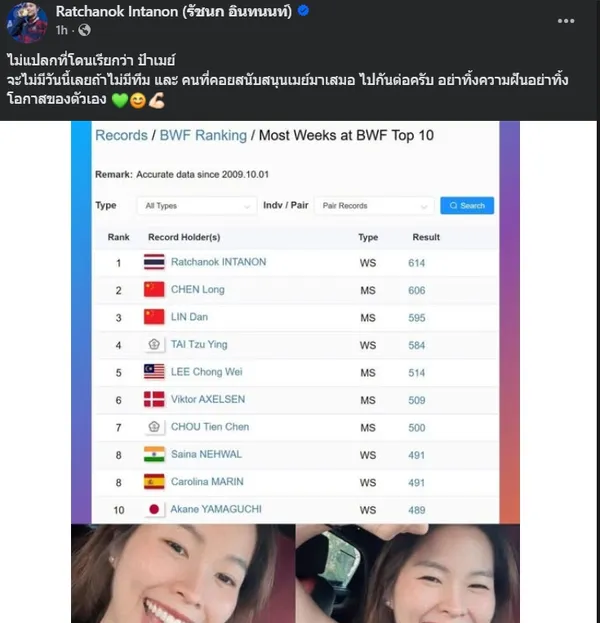Open Ratchanok INTANON player link
The image size is (600, 623).
pos(219,262)
